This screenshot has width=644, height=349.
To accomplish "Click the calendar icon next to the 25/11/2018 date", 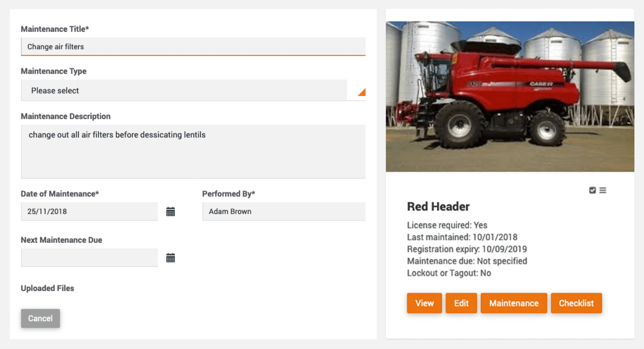I will [x=170, y=211].
